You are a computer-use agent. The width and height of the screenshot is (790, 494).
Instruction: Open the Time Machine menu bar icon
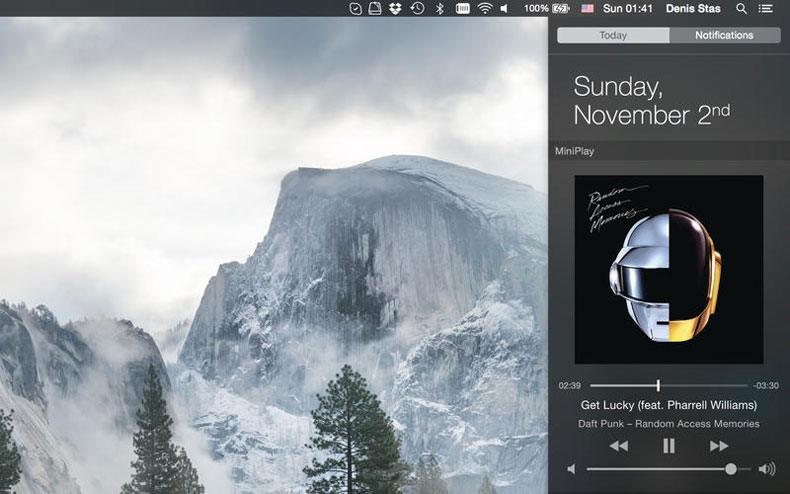(x=417, y=9)
